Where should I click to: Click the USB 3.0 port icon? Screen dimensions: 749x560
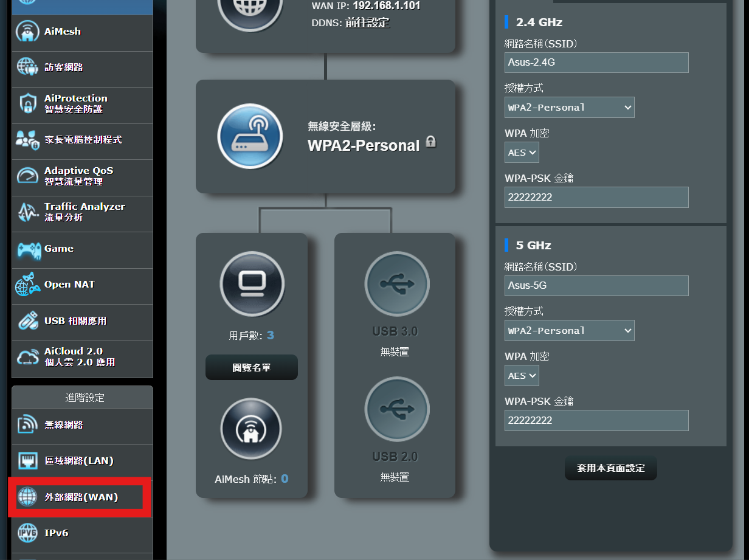396,284
